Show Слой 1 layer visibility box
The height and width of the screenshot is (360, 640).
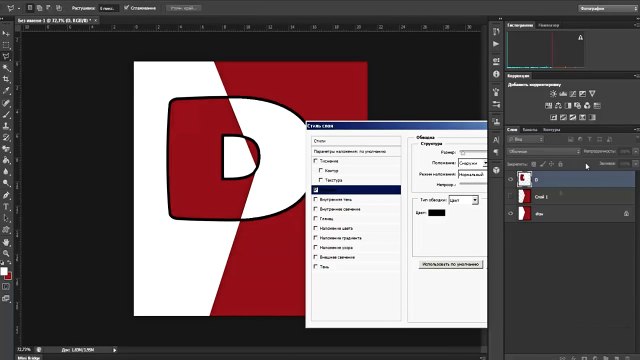tap(510, 196)
